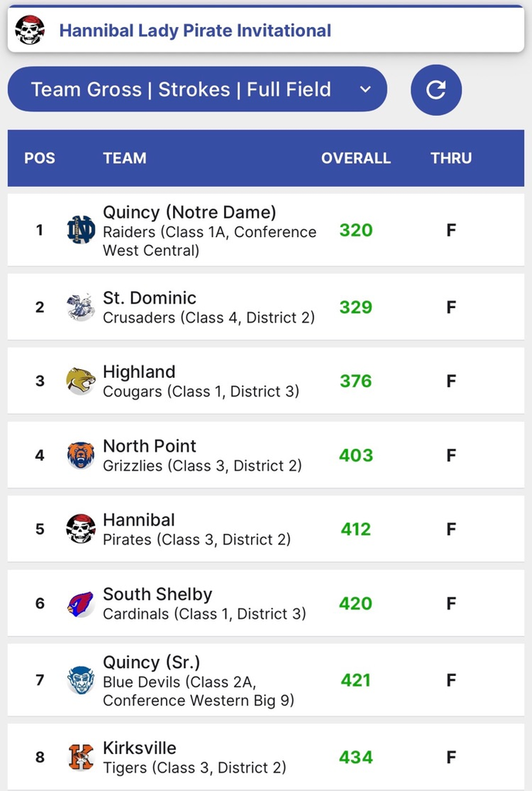Tap the North Point Grizzlies bear logo
This screenshot has width=532, height=791.
(80, 455)
